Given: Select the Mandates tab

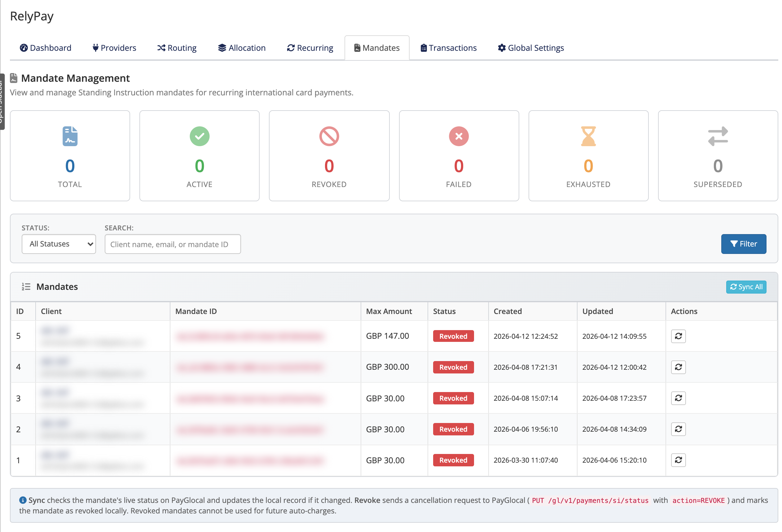Looking at the screenshot, I should coord(377,48).
